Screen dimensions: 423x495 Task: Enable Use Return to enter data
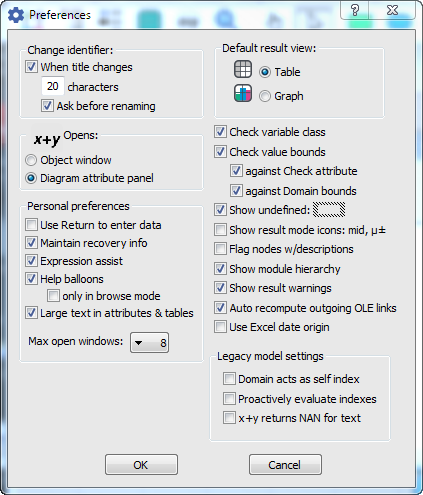pyautogui.click(x=31, y=225)
